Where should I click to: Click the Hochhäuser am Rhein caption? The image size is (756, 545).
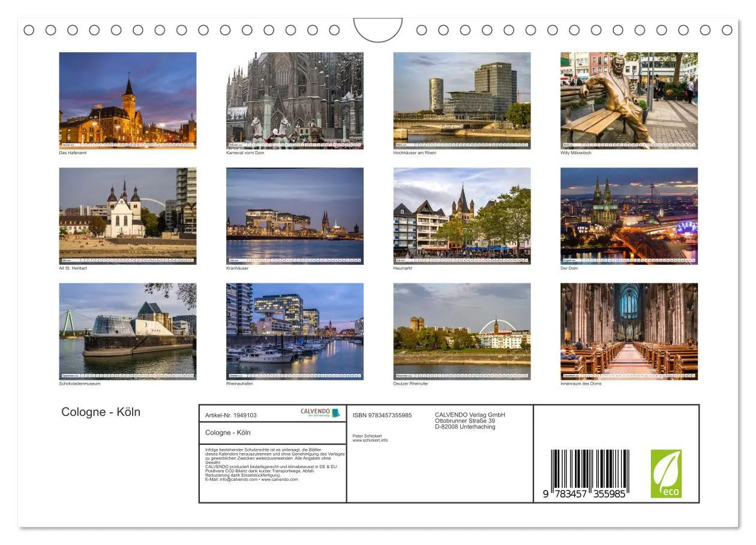(415, 153)
